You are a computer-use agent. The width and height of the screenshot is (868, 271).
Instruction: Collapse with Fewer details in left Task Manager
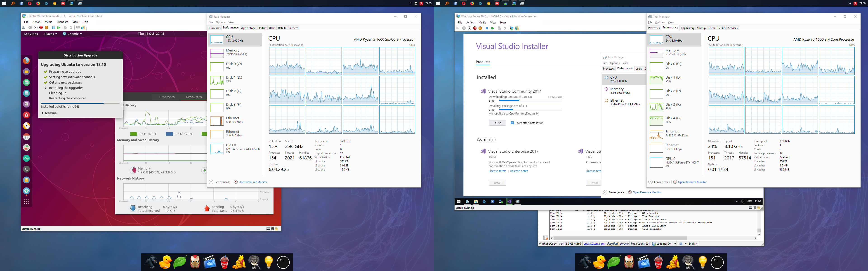[x=220, y=182]
